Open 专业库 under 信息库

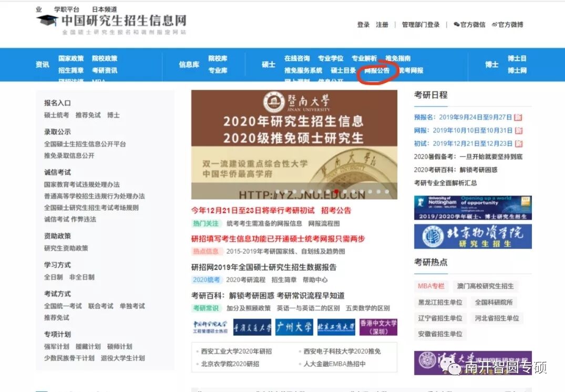coord(218,70)
